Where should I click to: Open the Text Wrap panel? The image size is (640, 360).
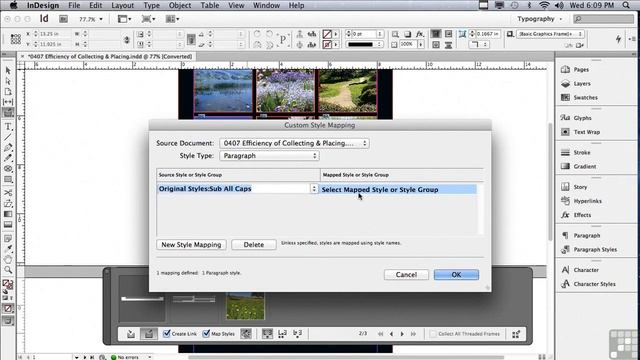(580, 132)
